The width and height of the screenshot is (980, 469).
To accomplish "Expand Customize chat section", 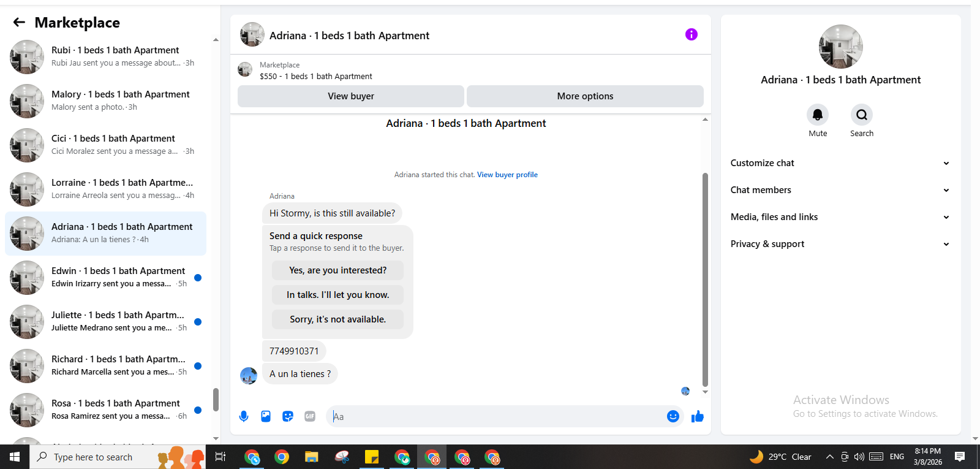I will tap(840, 163).
